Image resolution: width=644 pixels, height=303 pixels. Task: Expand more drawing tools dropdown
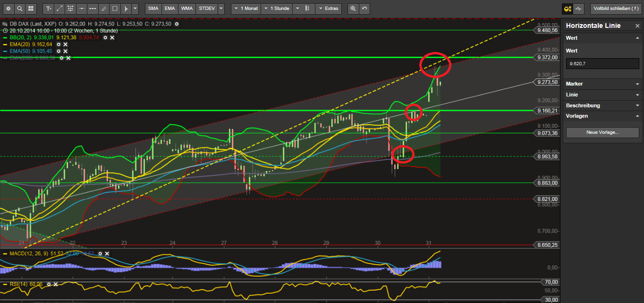tap(135, 9)
